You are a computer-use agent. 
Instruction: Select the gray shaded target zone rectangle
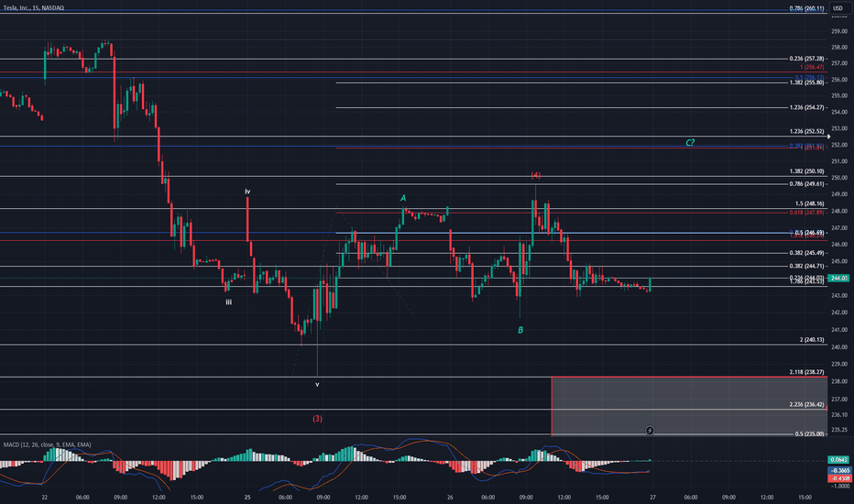click(x=689, y=406)
